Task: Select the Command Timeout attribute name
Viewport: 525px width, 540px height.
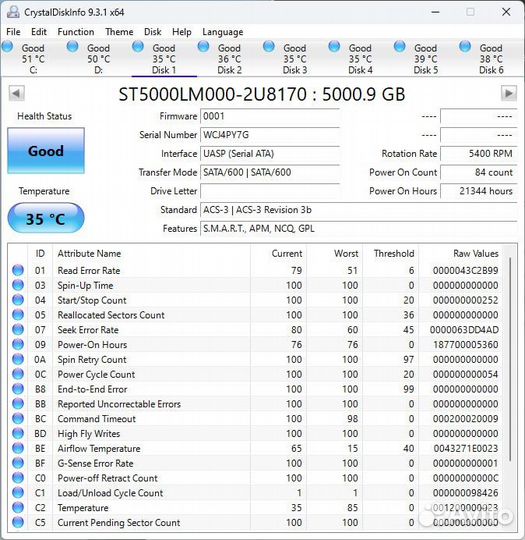Action: pyautogui.click(x=96, y=419)
